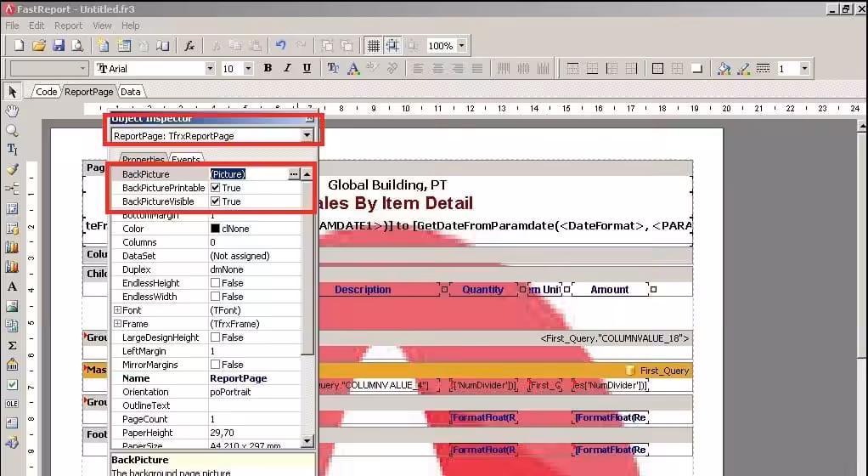Select the Edit Text tool

click(12, 150)
